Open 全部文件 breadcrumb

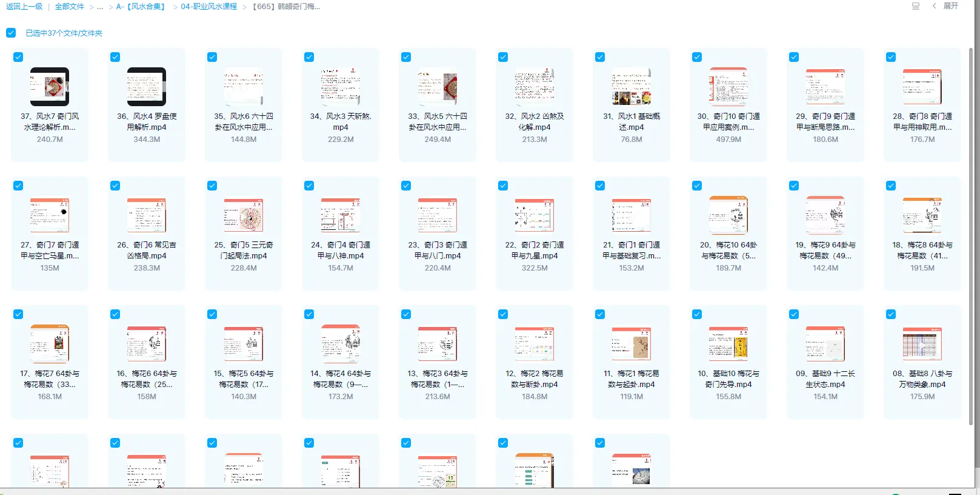70,7
